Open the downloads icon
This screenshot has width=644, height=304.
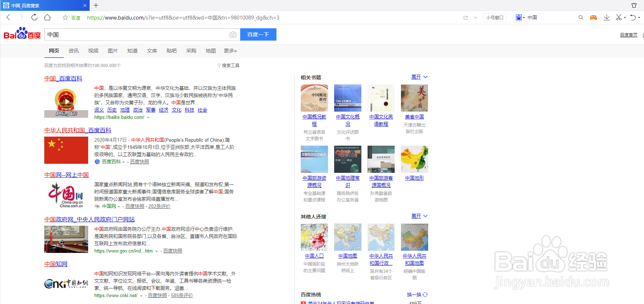coord(607,17)
